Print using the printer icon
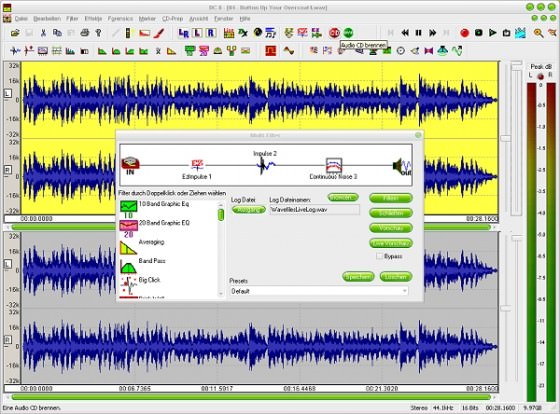The height and width of the screenshot is (414, 560). click(x=85, y=33)
